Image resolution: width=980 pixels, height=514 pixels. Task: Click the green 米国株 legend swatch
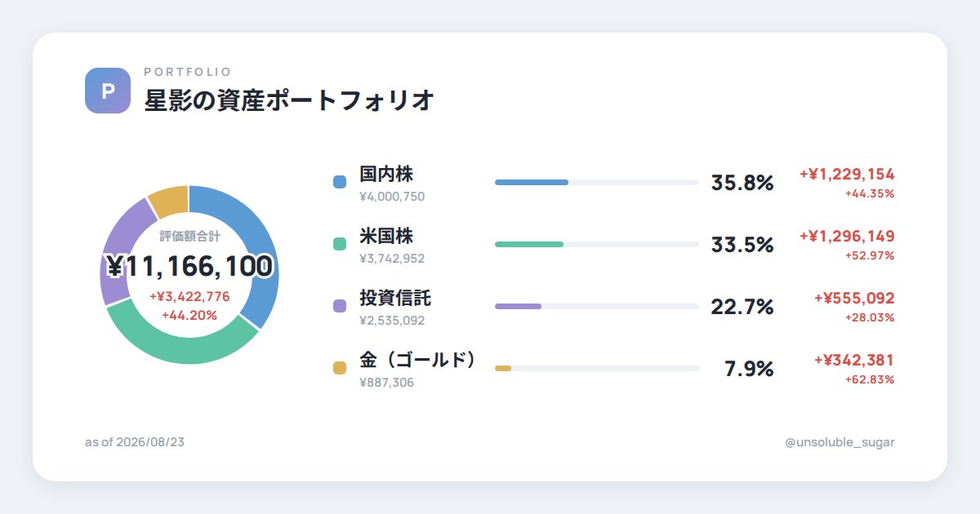click(340, 244)
